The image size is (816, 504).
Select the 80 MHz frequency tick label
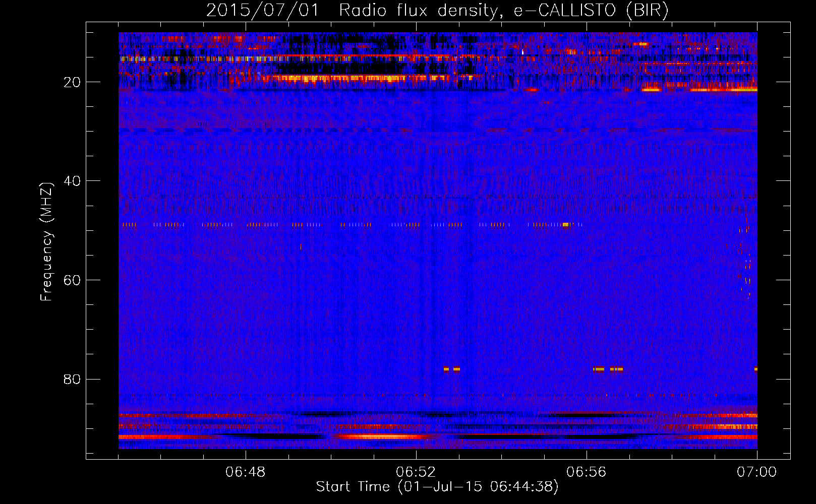point(73,379)
